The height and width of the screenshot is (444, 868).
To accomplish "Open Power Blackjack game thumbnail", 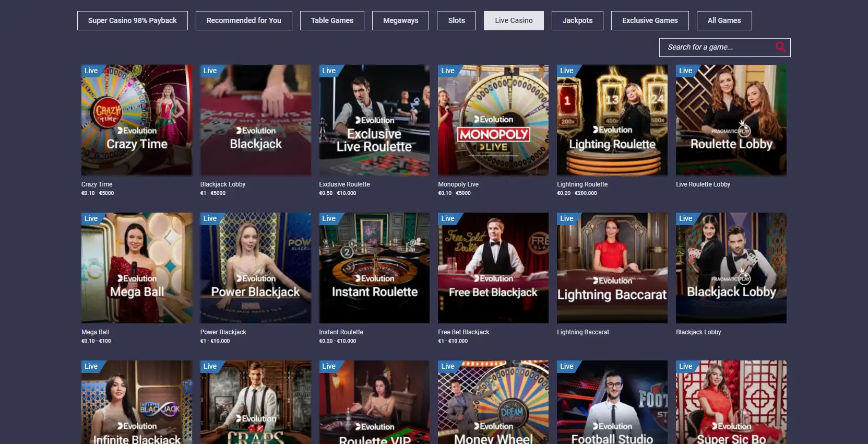I will [x=256, y=268].
